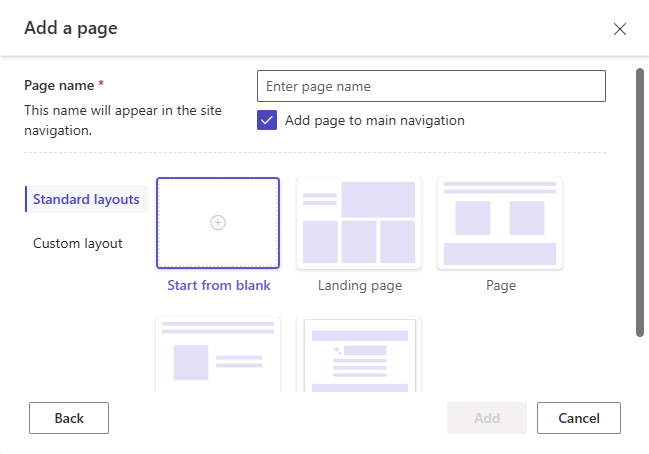Click the plus icon in blank layout

click(x=218, y=223)
